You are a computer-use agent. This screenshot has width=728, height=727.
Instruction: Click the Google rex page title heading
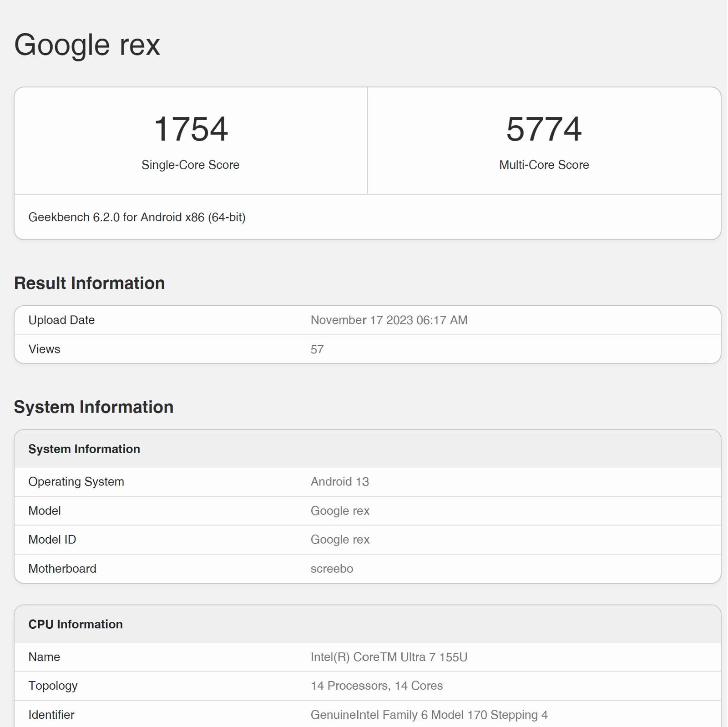coord(87,45)
